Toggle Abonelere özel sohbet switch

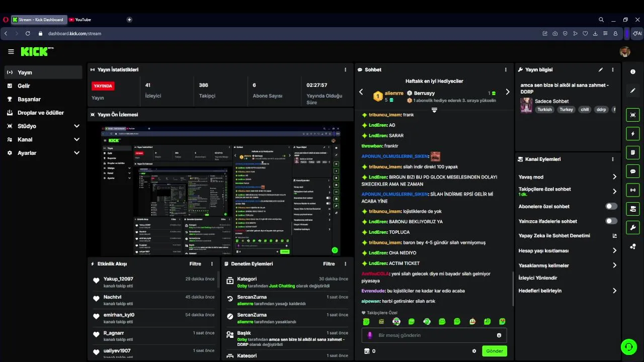(611, 207)
